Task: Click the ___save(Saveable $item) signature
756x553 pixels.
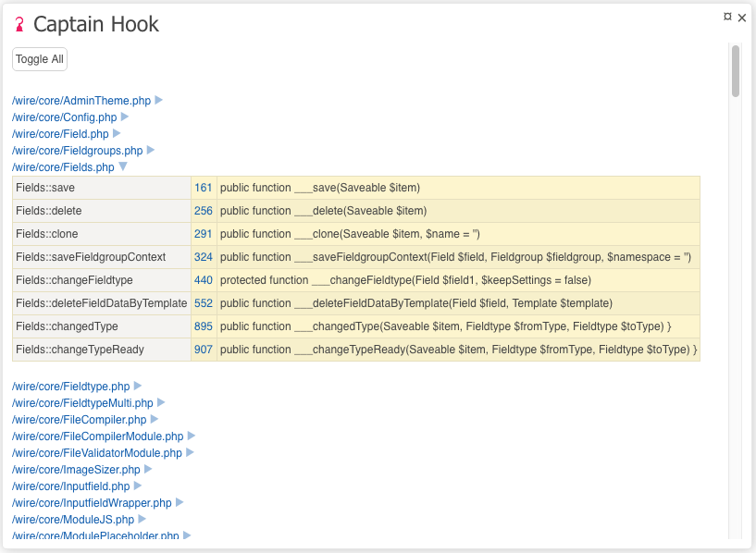Action: [x=320, y=188]
